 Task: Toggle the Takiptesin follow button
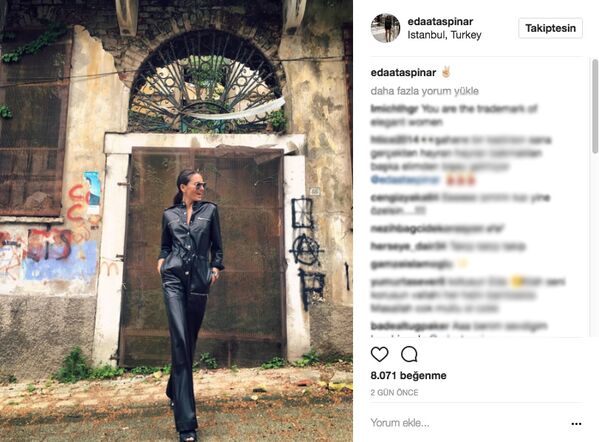point(550,28)
